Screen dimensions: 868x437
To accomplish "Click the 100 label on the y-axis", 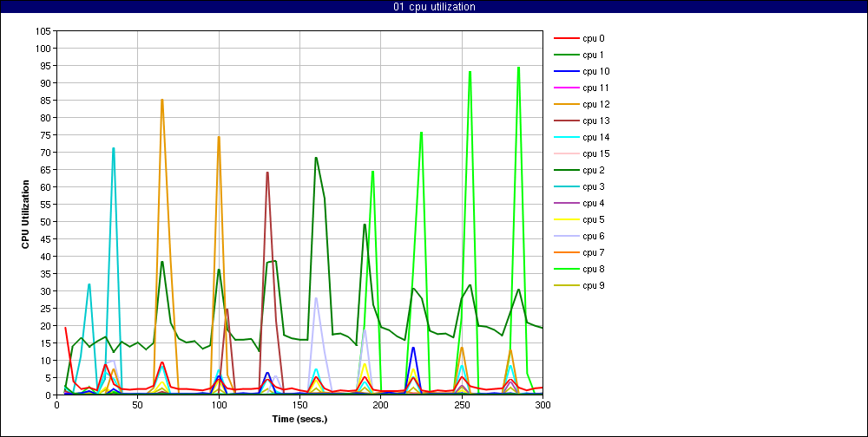I will [44, 49].
